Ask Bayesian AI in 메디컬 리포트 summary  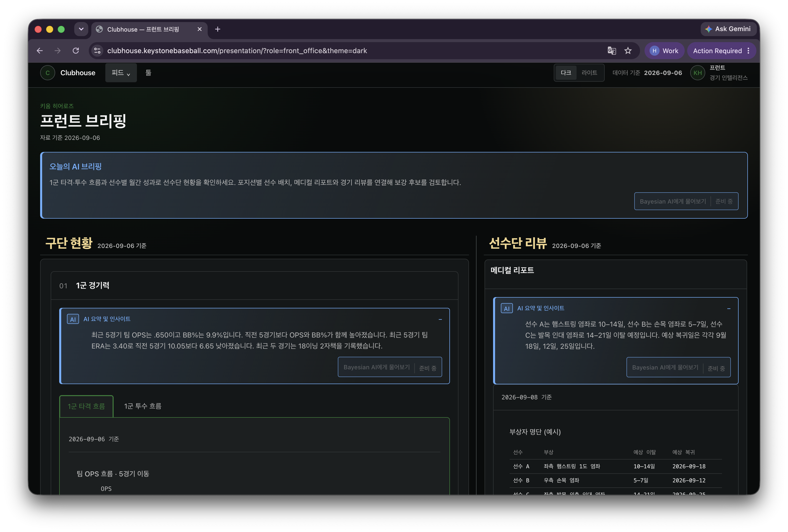point(678,368)
